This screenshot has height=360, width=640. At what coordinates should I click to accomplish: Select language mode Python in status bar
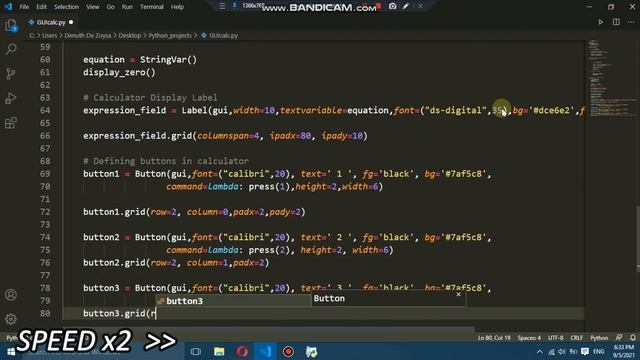(x=599, y=338)
